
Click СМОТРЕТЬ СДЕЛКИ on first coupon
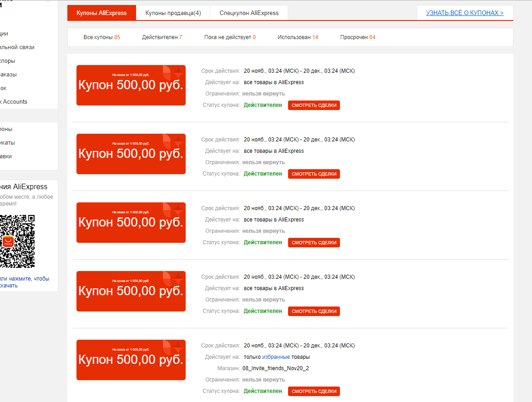pyautogui.click(x=314, y=105)
